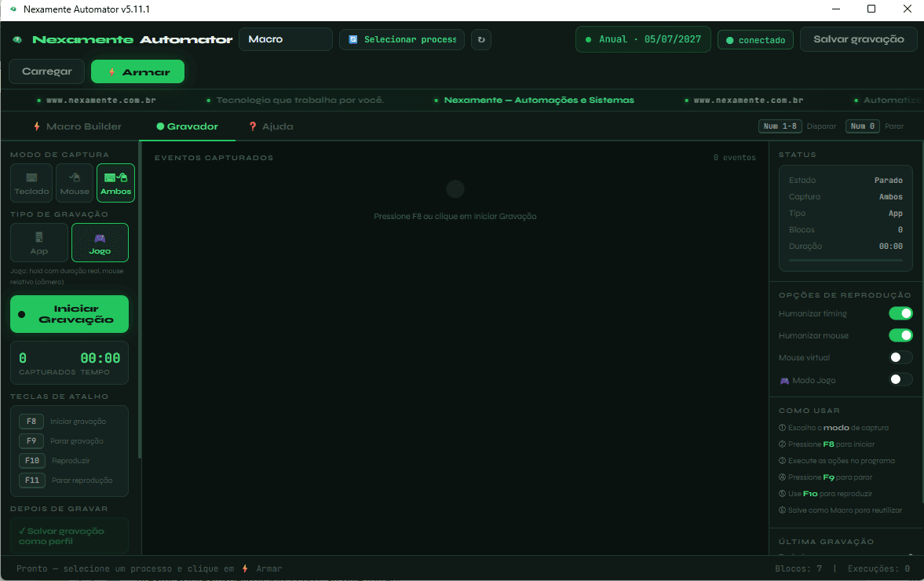Click the first www.nexamente.com.br ticker link

pyautogui.click(x=101, y=100)
